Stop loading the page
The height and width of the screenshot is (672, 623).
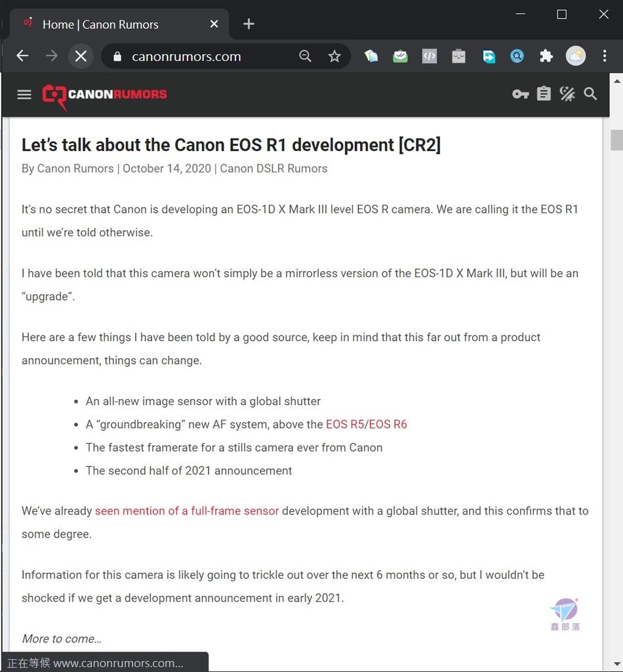coord(81,56)
